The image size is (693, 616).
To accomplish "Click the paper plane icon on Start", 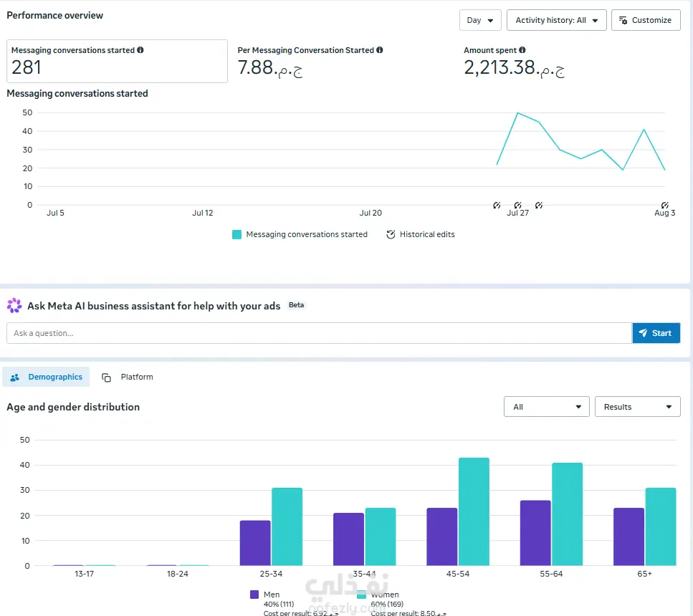I will click(x=643, y=333).
